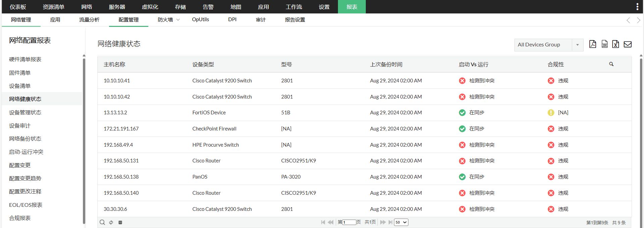Screen dimensions: 644x228
Task: Sort by 主机名称 column header
Action: 114,64
